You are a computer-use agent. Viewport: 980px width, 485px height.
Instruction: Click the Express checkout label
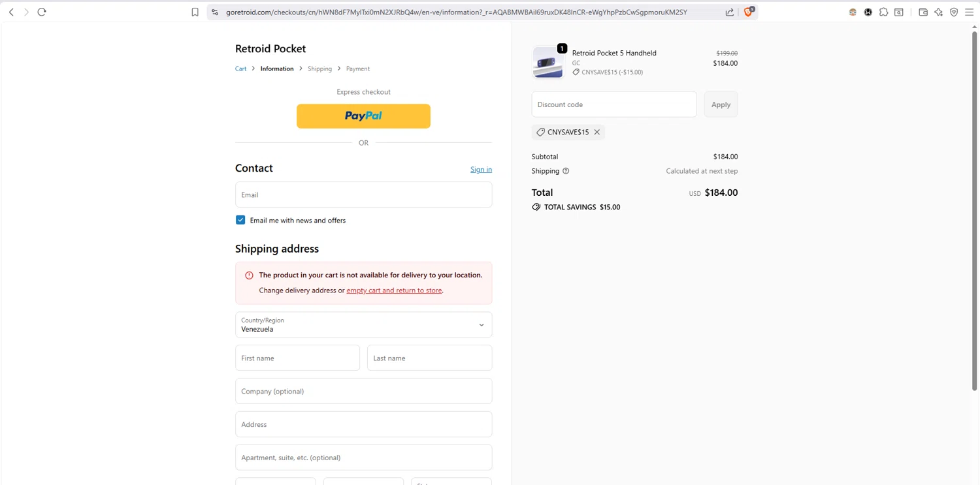click(x=363, y=92)
